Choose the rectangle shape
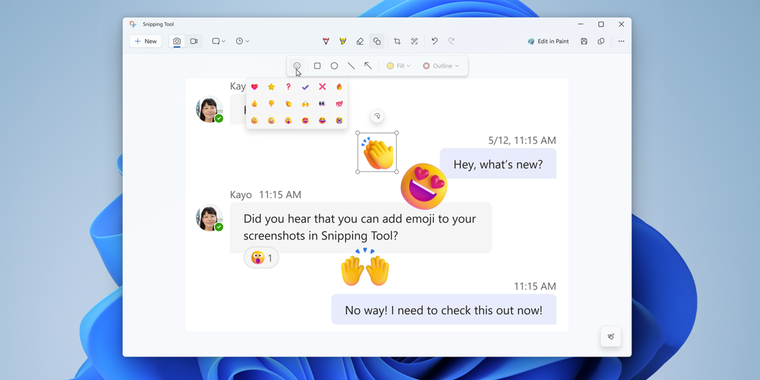 317,66
